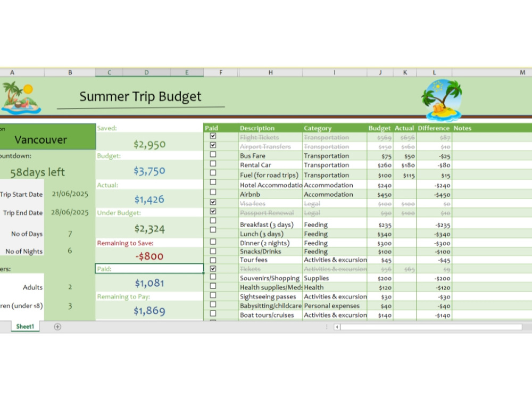Check the Rental Car paid checkbox
The image size is (532, 399).
(213, 163)
